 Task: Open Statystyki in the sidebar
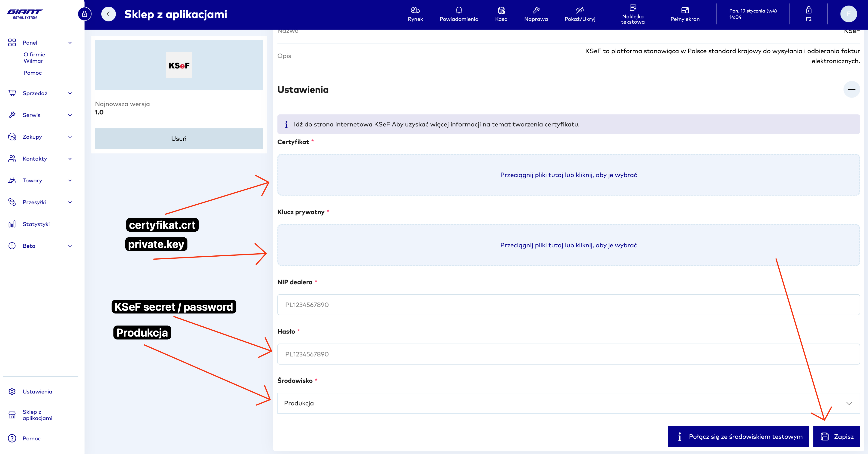tap(36, 224)
